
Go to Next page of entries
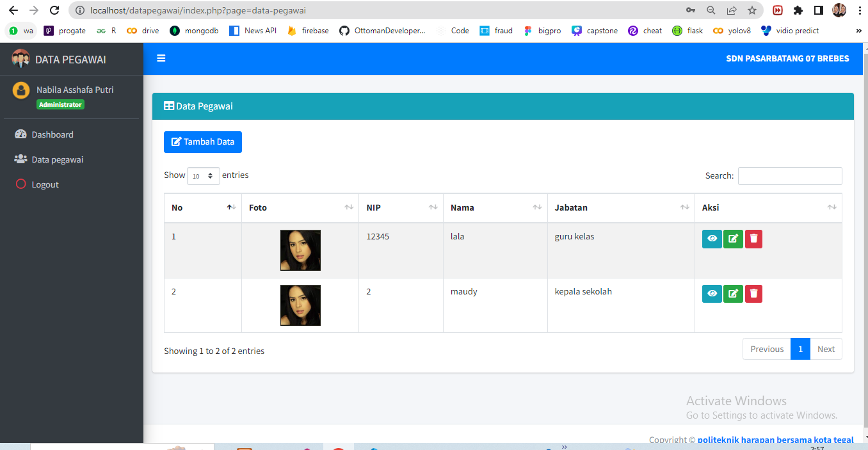click(826, 349)
